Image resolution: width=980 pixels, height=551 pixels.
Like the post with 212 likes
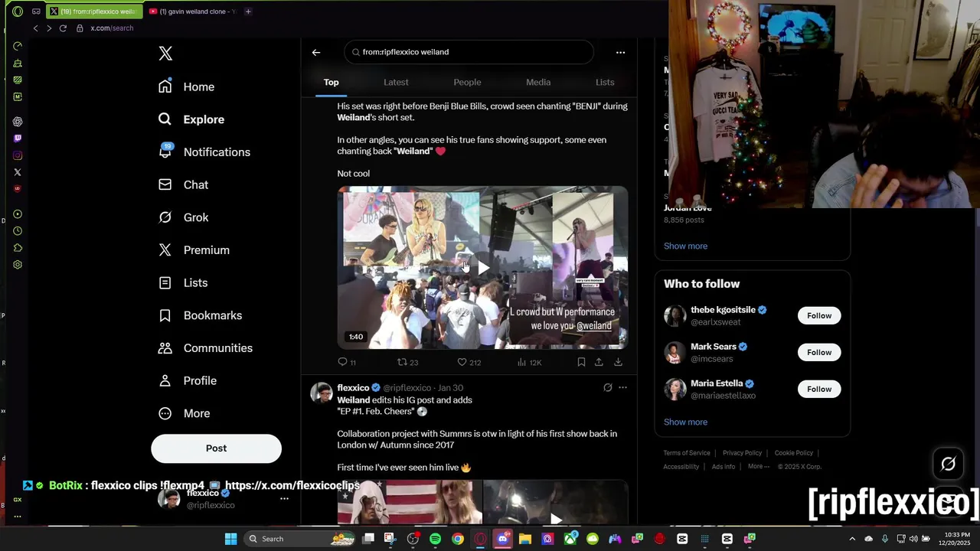coord(469,362)
